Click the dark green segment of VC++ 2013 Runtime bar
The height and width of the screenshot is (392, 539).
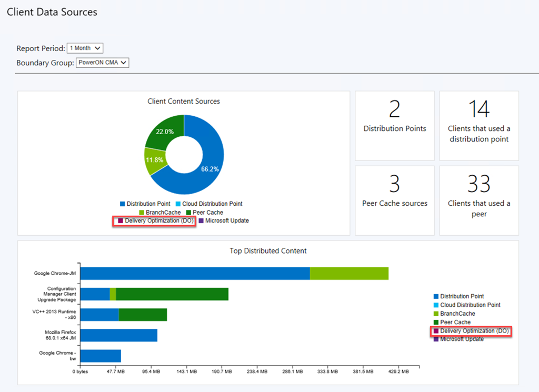click(x=143, y=315)
